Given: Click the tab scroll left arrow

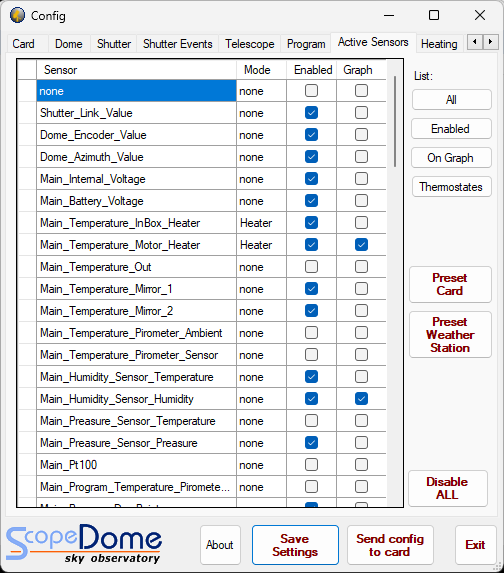Looking at the screenshot, I should pos(475,42).
